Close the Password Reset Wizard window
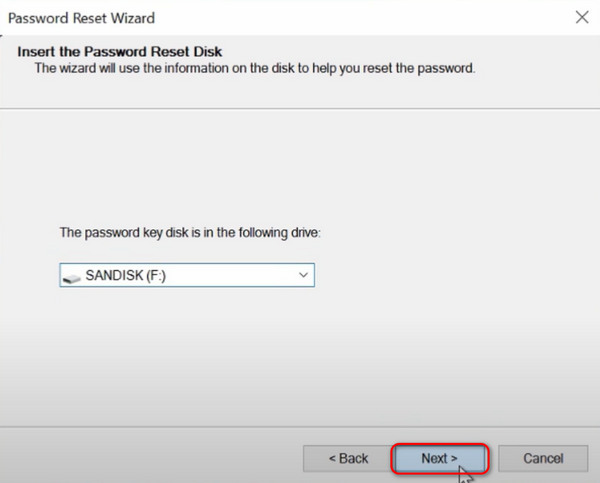The width and height of the screenshot is (600, 483). point(582,17)
